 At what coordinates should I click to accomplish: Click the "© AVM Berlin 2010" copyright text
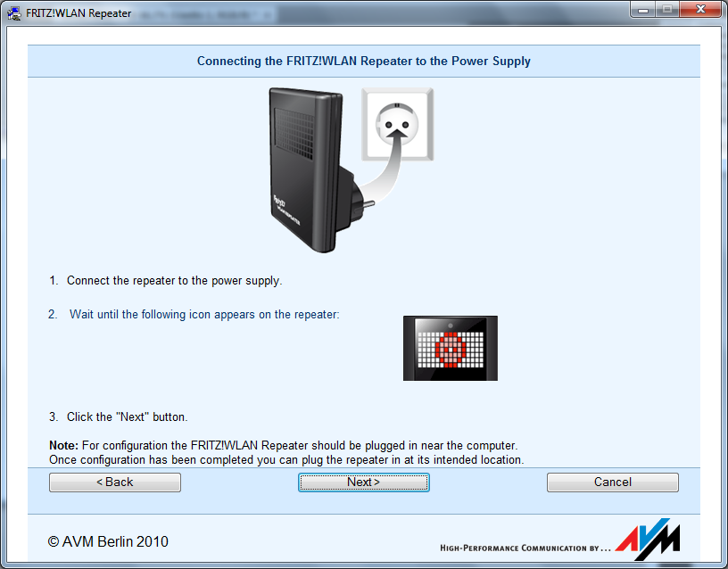pyautogui.click(x=108, y=541)
